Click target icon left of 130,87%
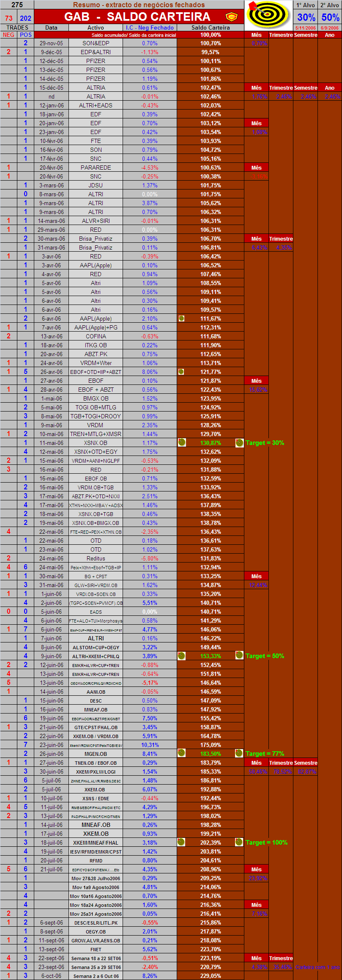 [182, 442]
